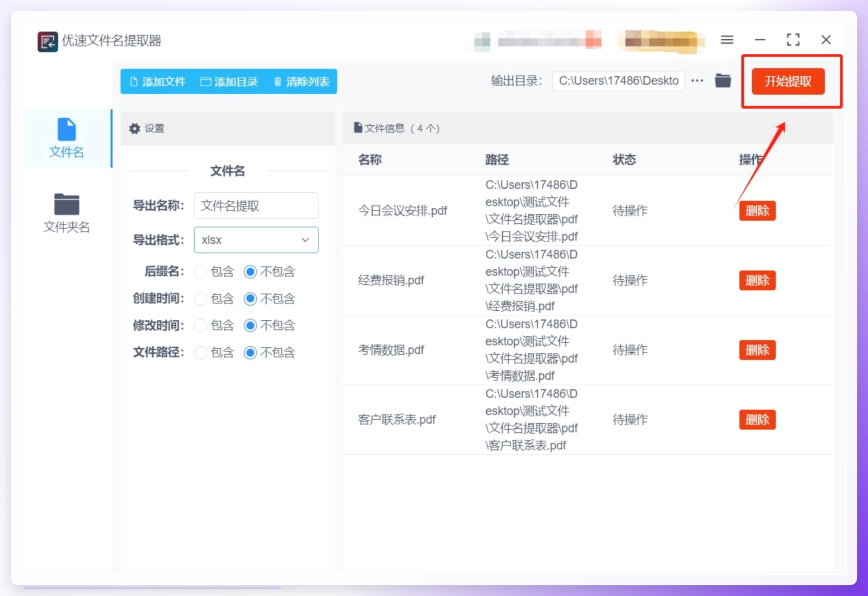Screen dimensions: 868x596
Task: Click file name 经费报销.pdf
Action: point(391,280)
